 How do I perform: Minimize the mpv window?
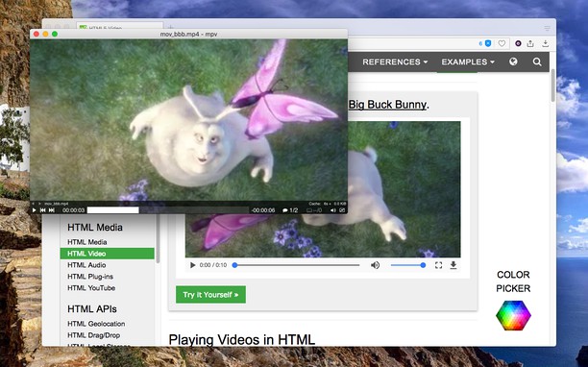click(45, 35)
